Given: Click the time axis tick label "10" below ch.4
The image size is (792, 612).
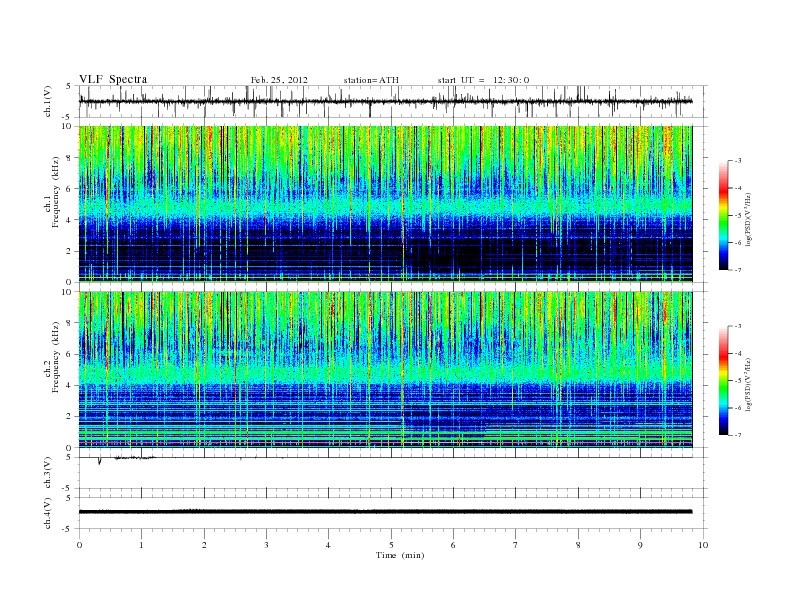Looking at the screenshot, I should (x=703, y=545).
